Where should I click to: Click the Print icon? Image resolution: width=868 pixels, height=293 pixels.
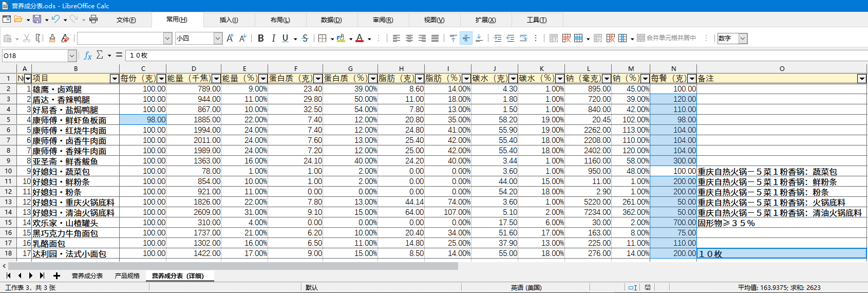[x=93, y=20]
